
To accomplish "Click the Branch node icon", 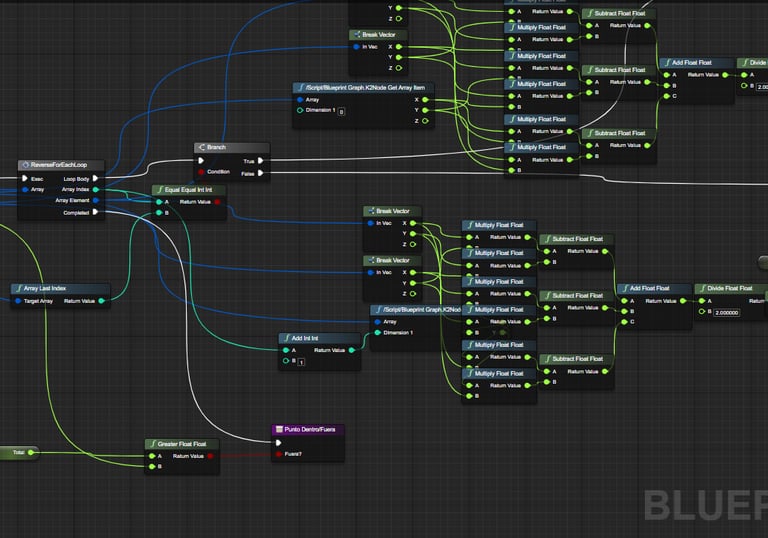I will pos(202,147).
